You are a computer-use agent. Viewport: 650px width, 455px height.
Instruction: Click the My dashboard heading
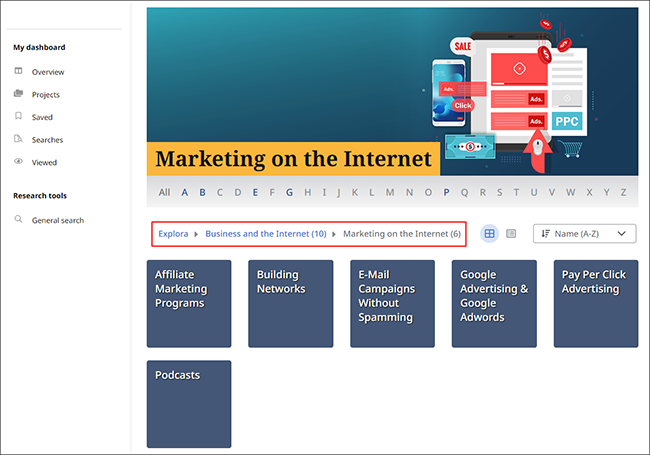[x=39, y=47]
